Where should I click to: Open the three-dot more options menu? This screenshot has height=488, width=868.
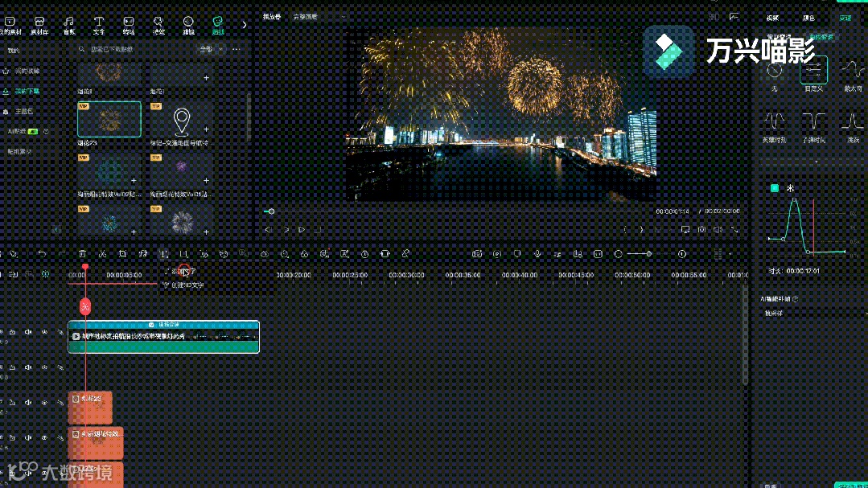237,49
